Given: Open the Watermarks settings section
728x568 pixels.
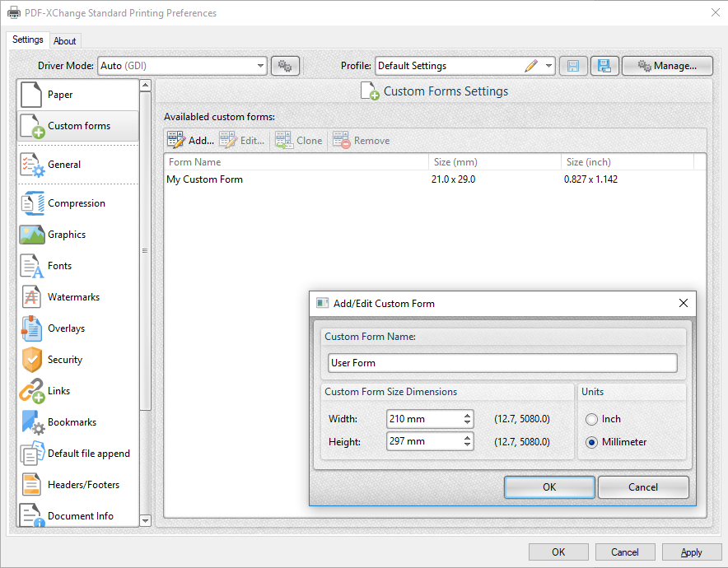Looking at the screenshot, I should pos(77,297).
